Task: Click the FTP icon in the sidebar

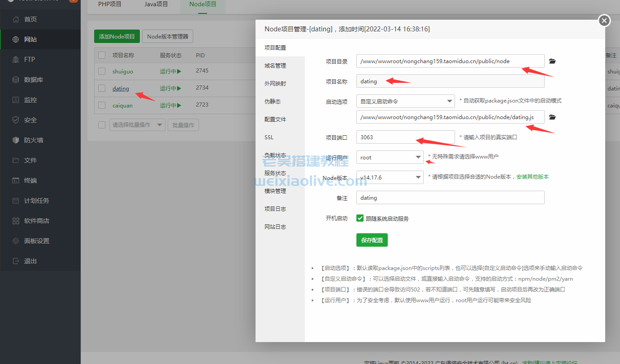Action: (16, 60)
